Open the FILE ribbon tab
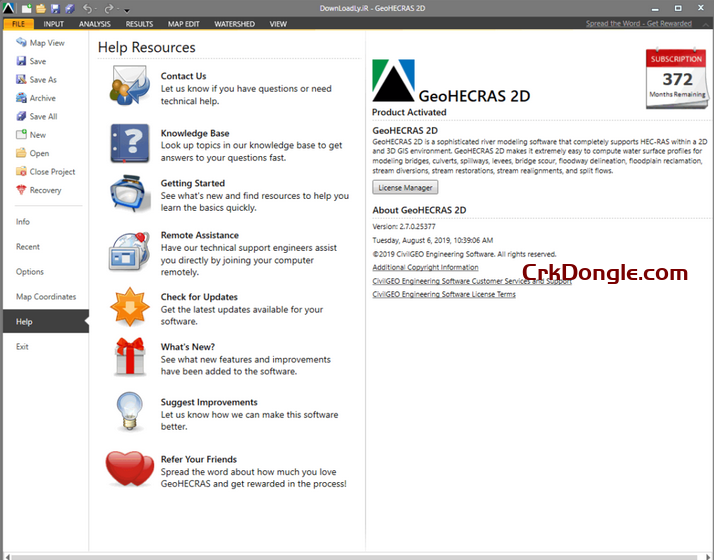 (x=19, y=24)
